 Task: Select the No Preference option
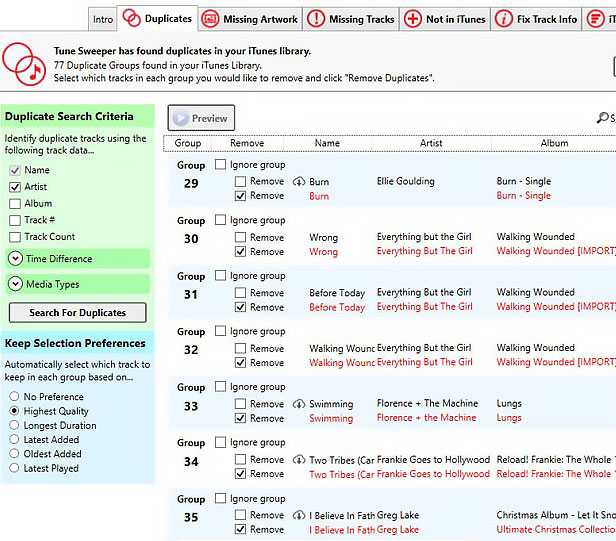click(x=14, y=396)
